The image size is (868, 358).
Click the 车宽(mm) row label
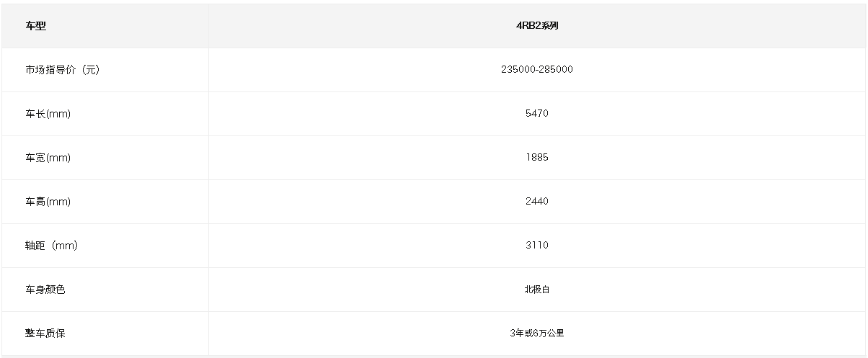click(48, 158)
